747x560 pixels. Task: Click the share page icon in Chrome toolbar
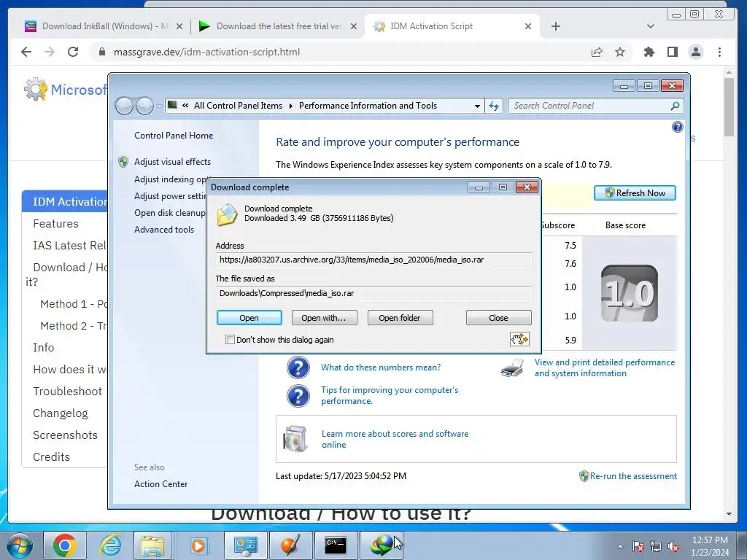[x=597, y=52]
